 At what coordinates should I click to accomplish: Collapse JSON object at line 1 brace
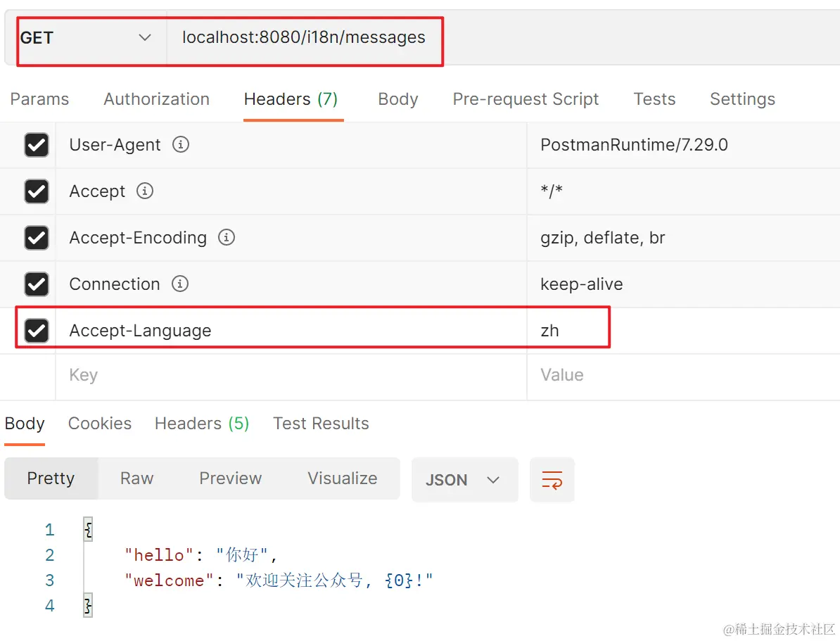(89, 530)
